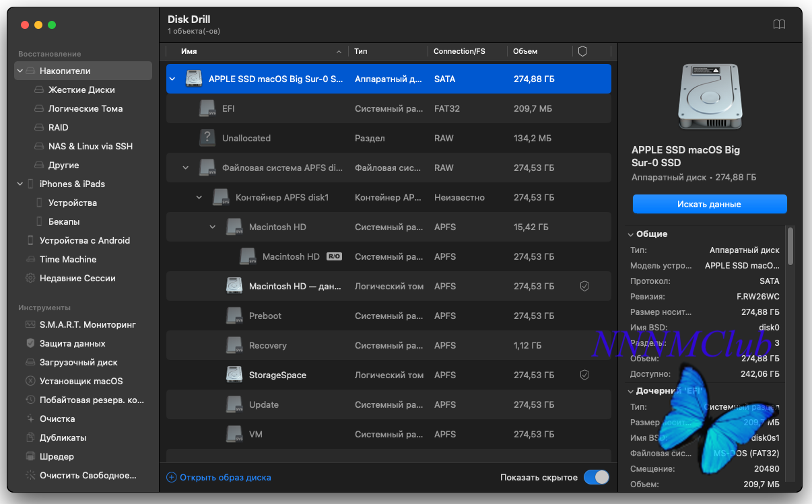Image resolution: width=812 pixels, height=504 pixels.
Task: Select Жесткие Диски in sidebar
Action: coord(81,89)
